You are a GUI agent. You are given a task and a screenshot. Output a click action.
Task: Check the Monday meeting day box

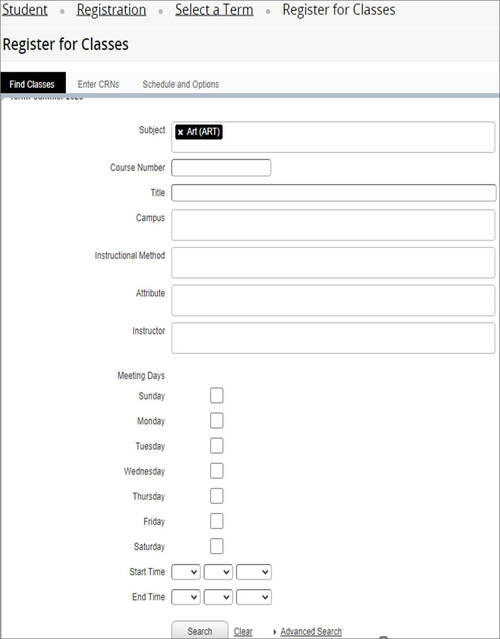pos(216,421)
